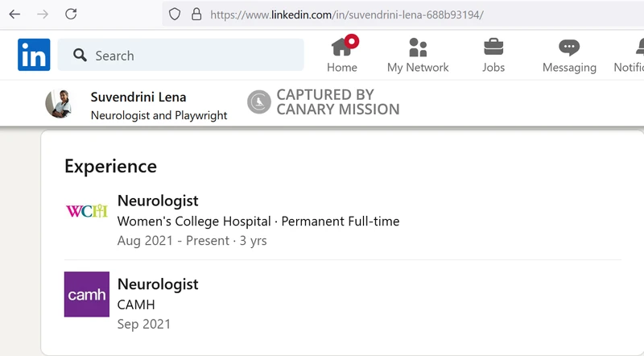The width and height of the screenshot is (644, 356).
Task: Click the browser forward arrow
Action: 43,14
